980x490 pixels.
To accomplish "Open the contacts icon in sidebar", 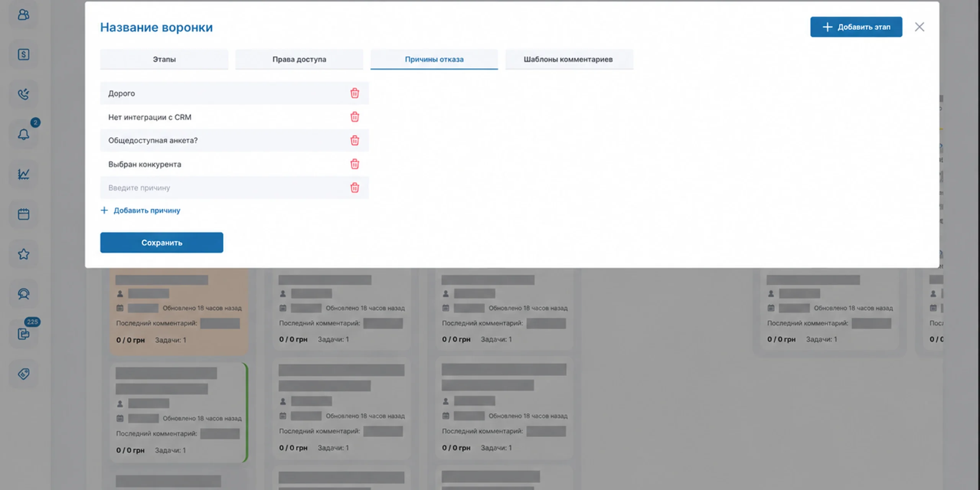I will click(23, 15).
